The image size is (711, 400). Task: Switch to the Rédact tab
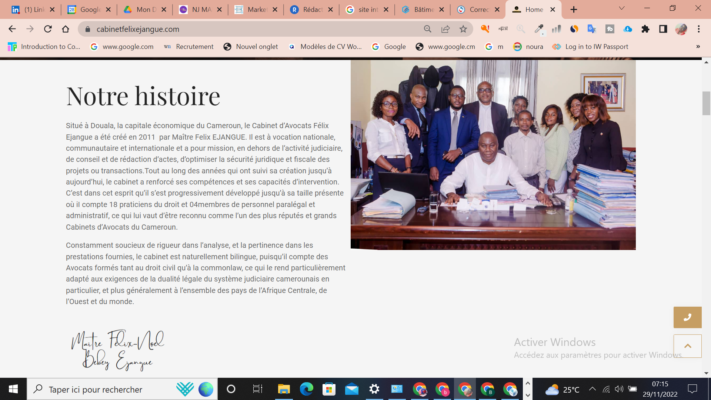pos(312,10)
